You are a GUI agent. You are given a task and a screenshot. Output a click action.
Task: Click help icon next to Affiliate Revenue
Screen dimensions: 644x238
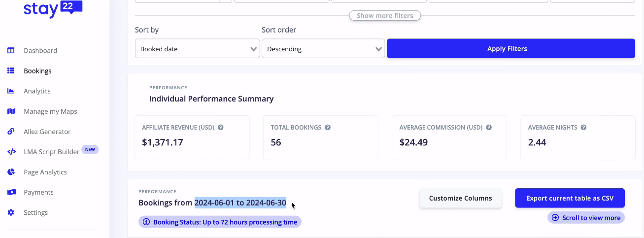(x=221, y=127)
